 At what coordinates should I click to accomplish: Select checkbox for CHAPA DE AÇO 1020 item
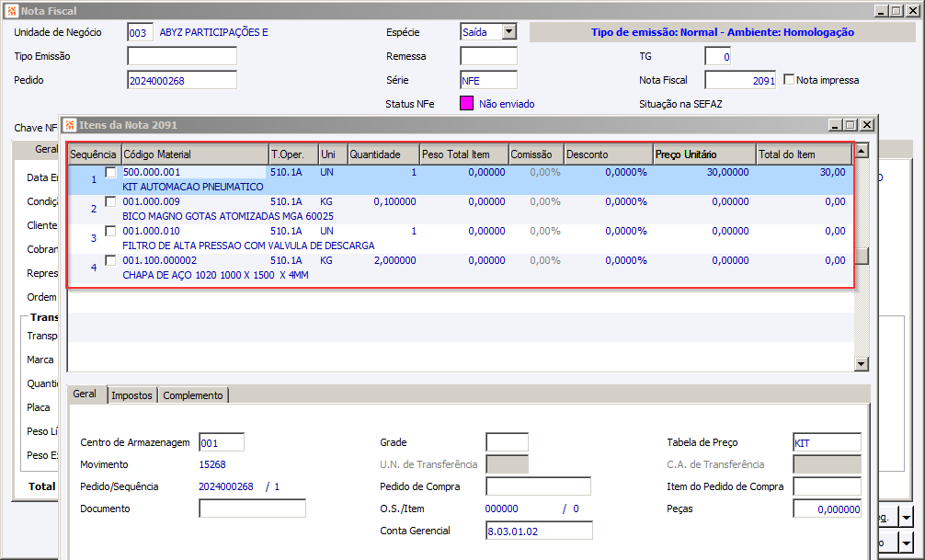[x=111, y=261]
